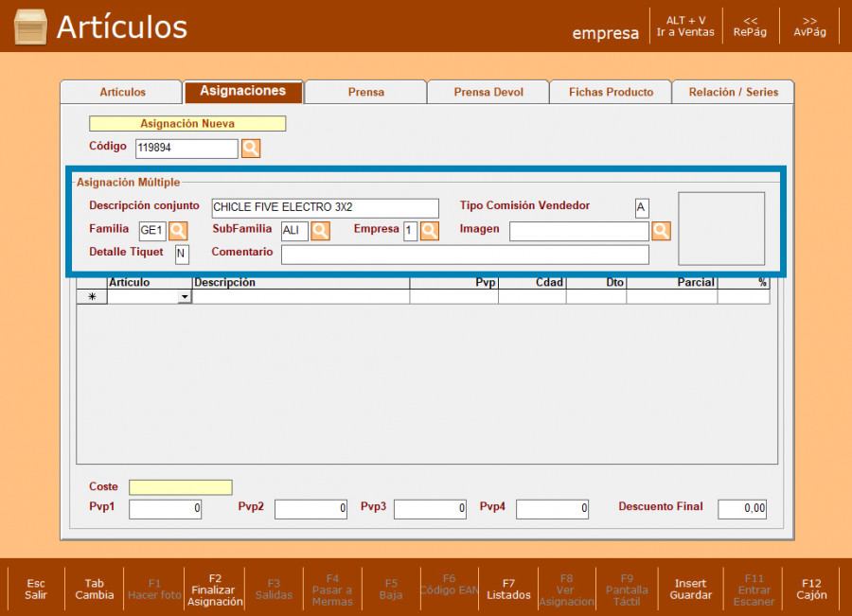Select the Artículos tab

point(122,92)
